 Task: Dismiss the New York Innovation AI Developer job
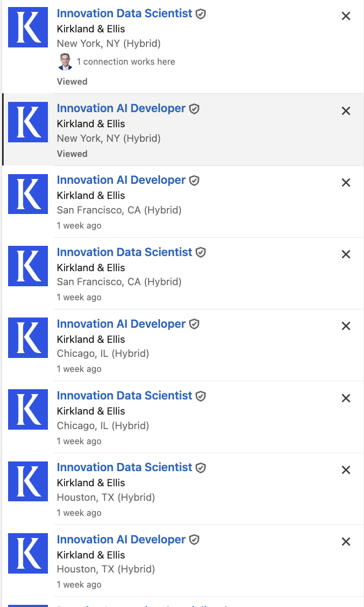pyautogui.click(x=346, y=111)
